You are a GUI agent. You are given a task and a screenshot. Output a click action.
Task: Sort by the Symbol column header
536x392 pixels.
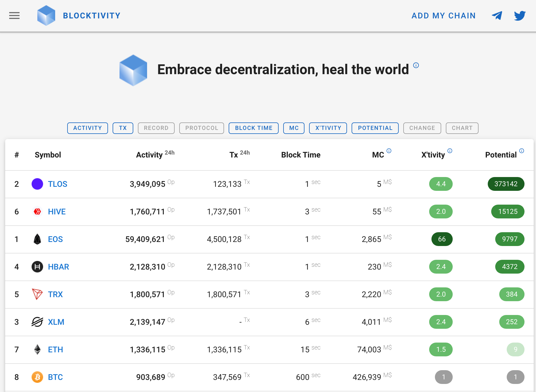coord(48,155)
